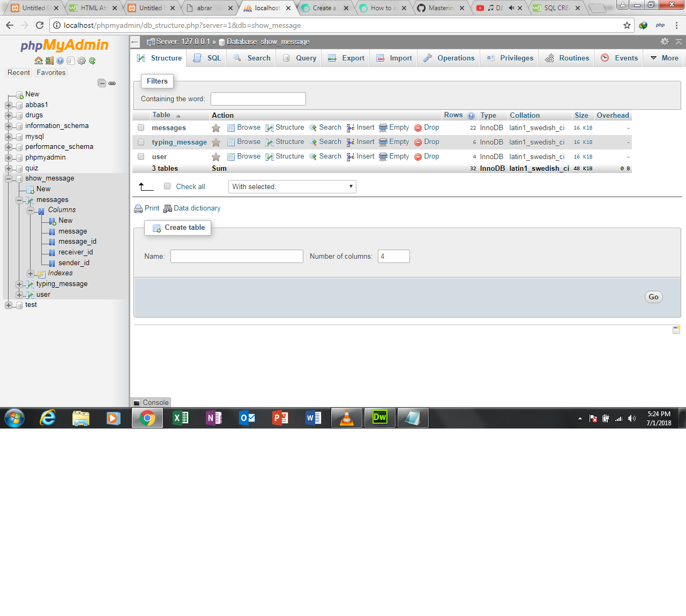Viewport: 686px width, 616px height.
Task: Launch Dreamweaver from the taskbar
Action: pyautogui.click(x=379, y=418)
